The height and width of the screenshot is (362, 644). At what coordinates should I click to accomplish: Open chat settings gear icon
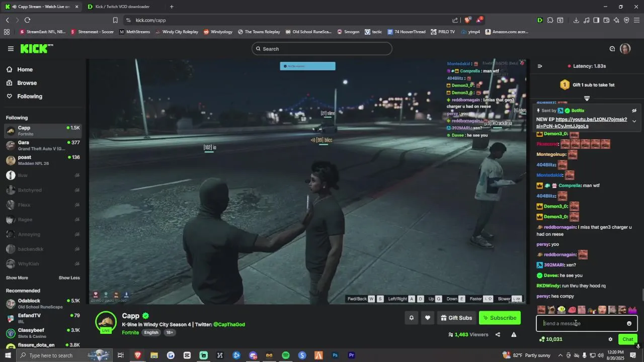click(610, 339)
